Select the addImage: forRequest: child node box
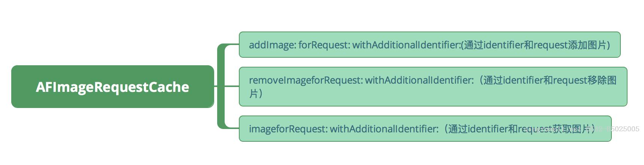This screenshot has height=165, width=644. [430, 45]
